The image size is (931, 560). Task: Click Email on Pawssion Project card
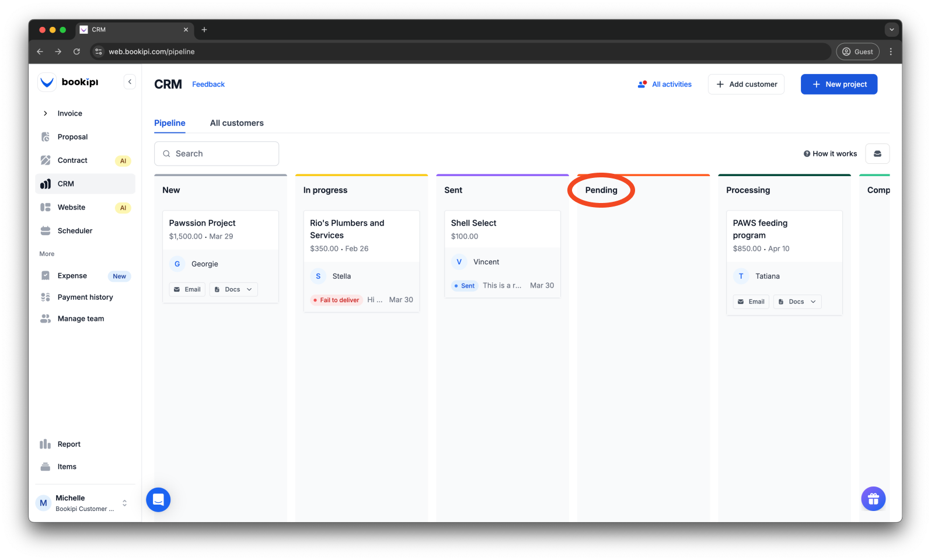pos(187,290)
